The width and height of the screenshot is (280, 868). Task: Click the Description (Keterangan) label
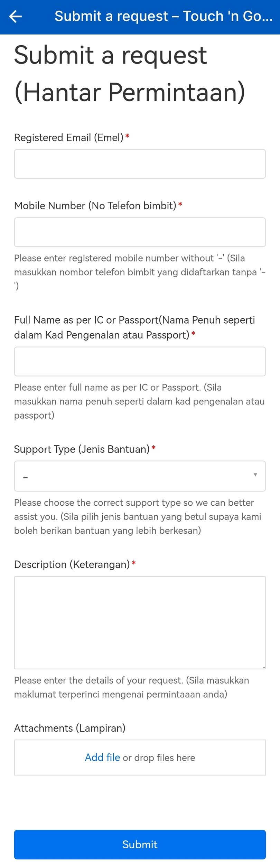pos(72,564)
